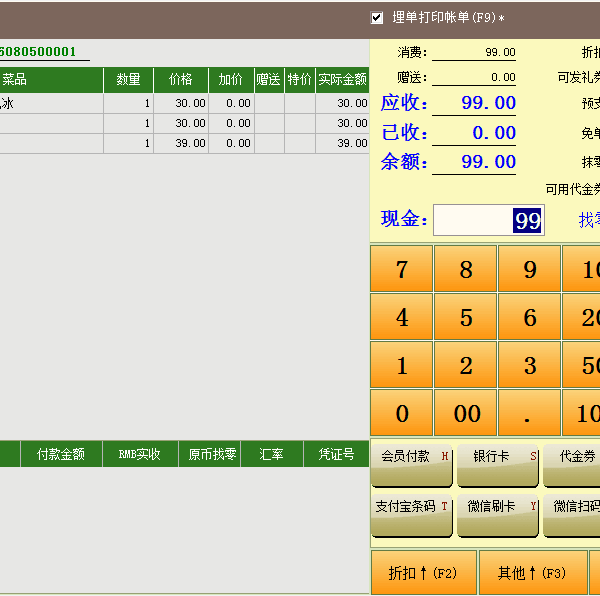Click the 消费 value 99.00

tap(501, 52)
